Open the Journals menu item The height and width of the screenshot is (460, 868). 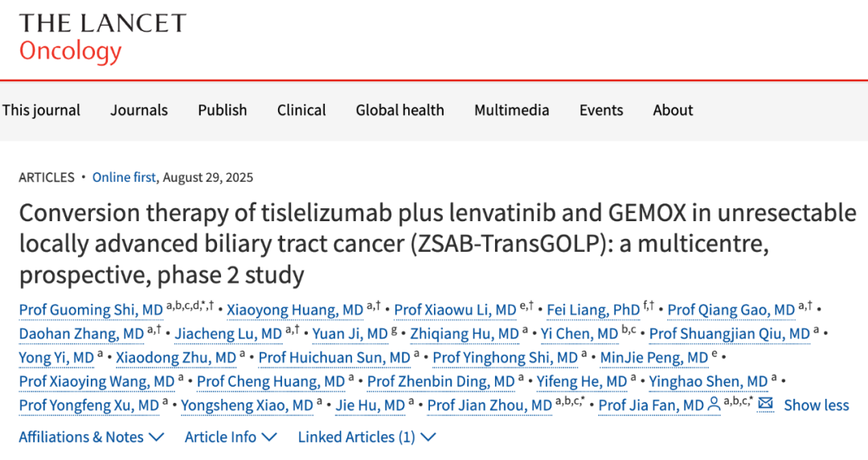click(139, 109)
